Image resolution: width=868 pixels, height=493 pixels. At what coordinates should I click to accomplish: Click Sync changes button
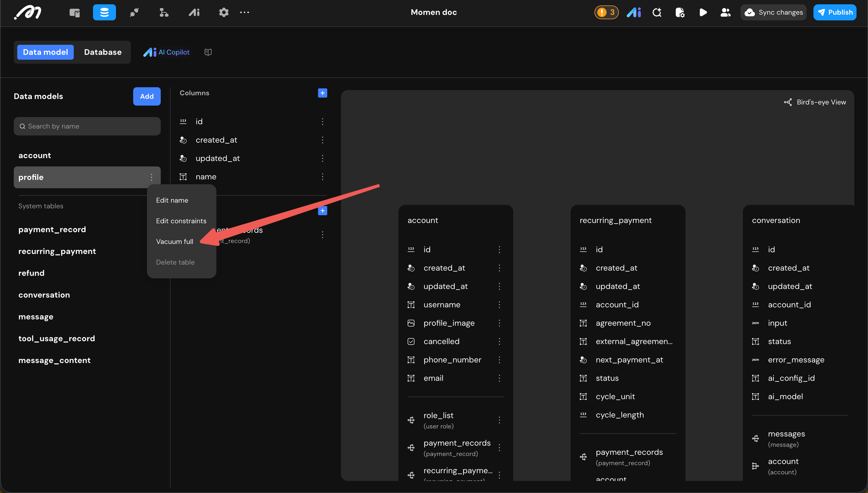[774, 13]
